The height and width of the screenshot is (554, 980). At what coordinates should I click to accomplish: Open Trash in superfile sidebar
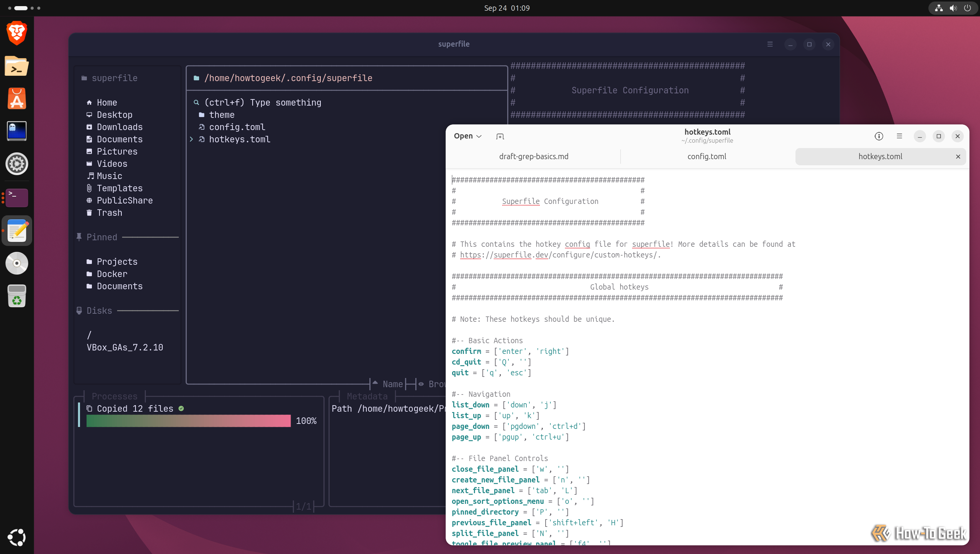point(104,213)
